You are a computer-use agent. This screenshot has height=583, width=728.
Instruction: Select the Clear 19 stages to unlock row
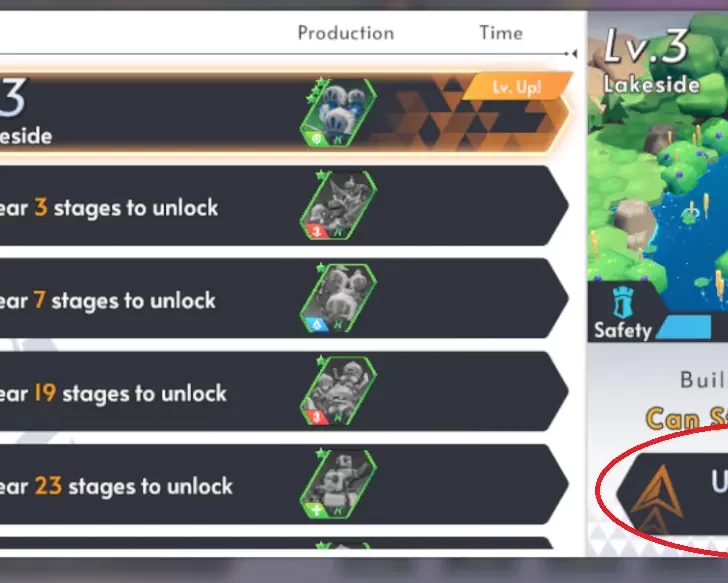[x=284, y=391]
